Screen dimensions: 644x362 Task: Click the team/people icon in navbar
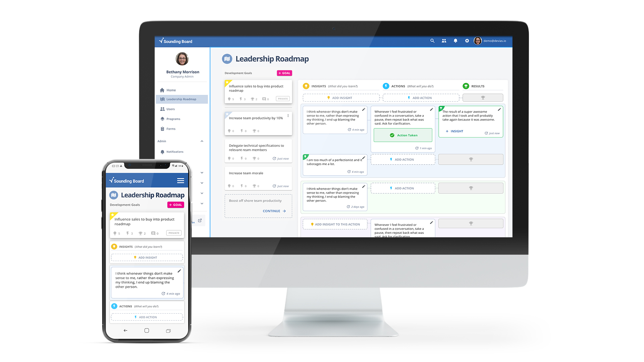[x=443, y=41]
